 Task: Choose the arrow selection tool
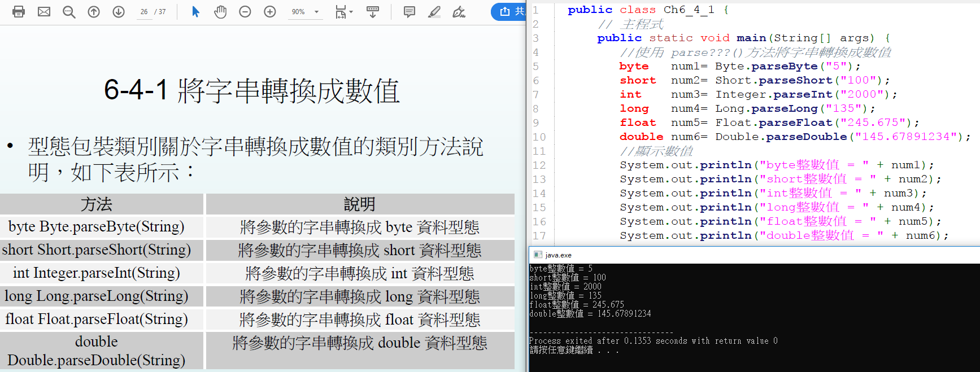(x=195, y=12)
